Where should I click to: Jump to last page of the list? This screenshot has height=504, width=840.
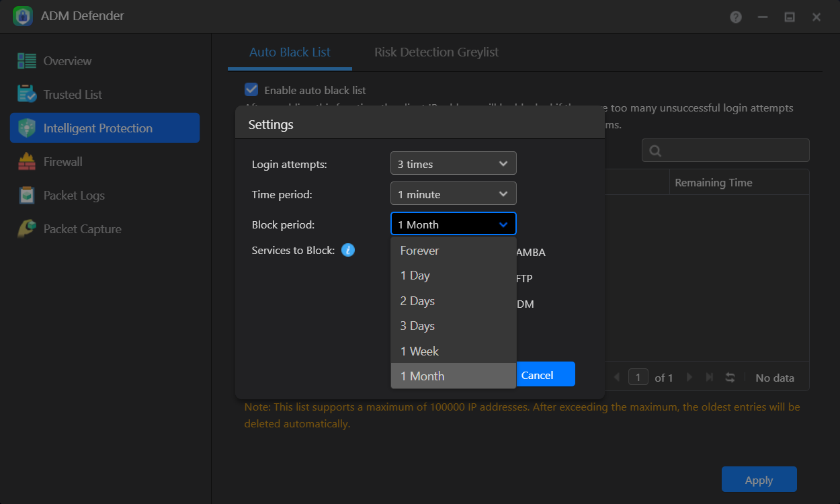tap(709, 378)
